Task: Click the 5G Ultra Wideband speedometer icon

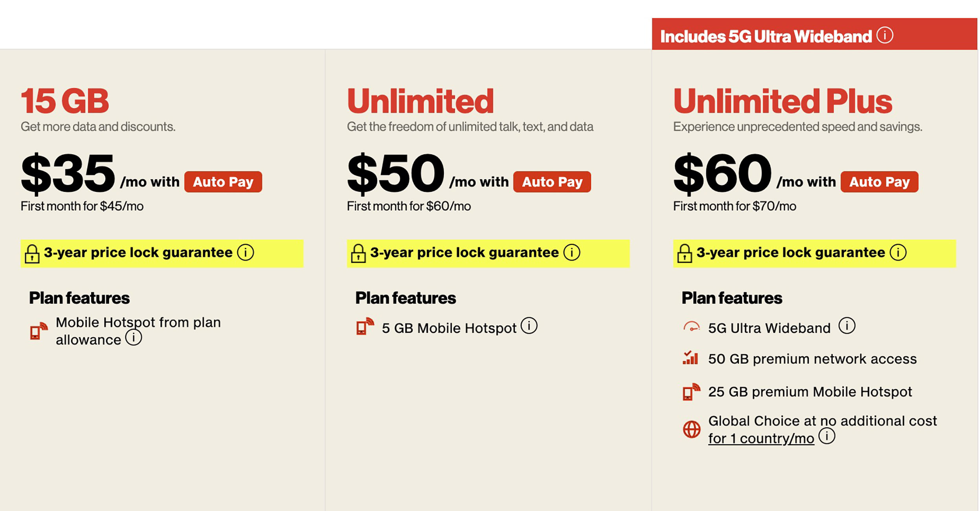Action: (691, 327)
